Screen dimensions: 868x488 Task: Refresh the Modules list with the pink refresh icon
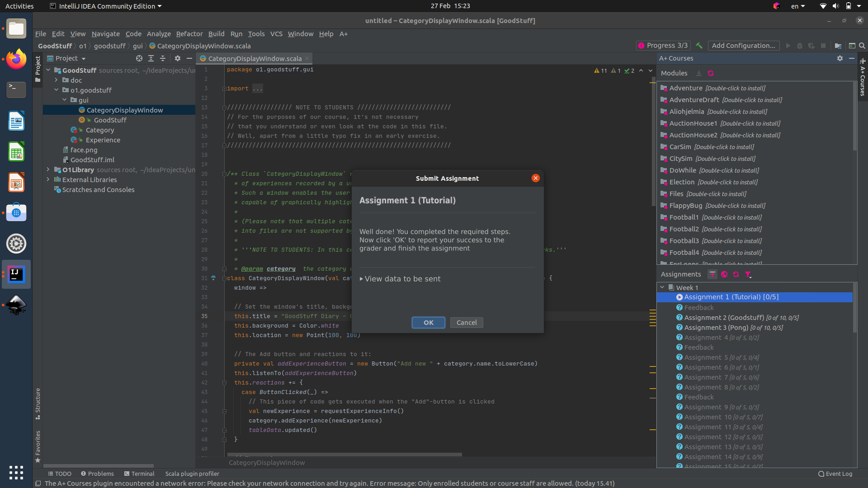(x=711, y=73)
